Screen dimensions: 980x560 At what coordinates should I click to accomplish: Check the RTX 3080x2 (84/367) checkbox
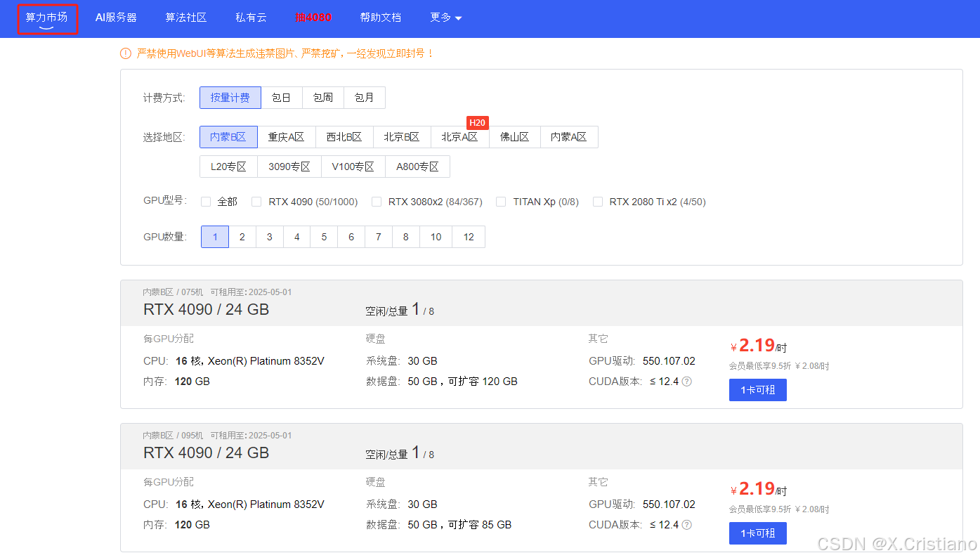click(377, 202)
